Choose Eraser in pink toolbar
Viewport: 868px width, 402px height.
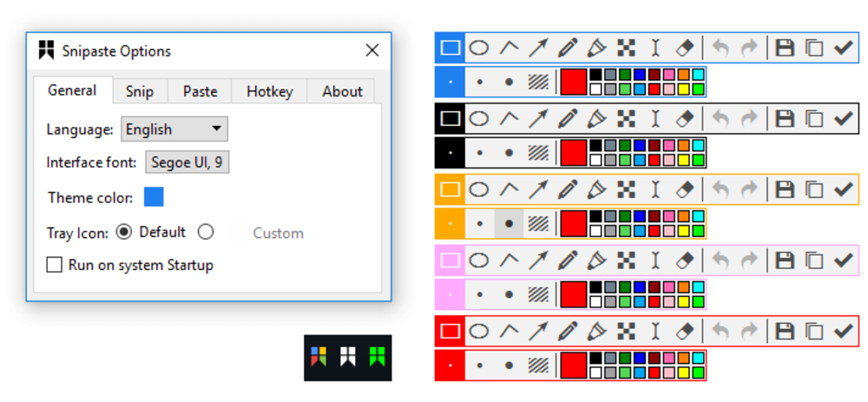coord(685,260)
